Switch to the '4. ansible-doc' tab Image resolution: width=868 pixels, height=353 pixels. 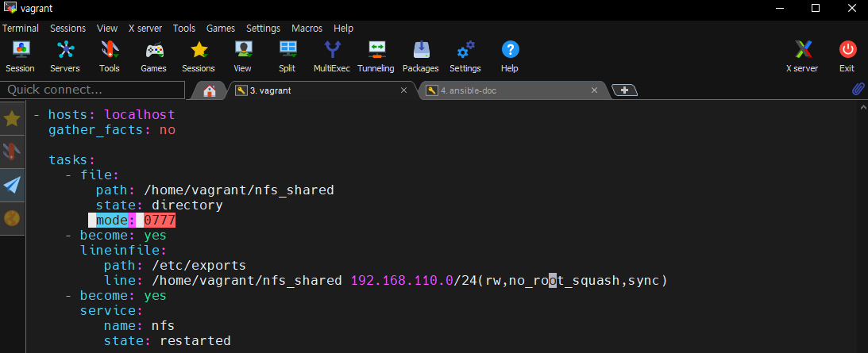click(512, 90)
